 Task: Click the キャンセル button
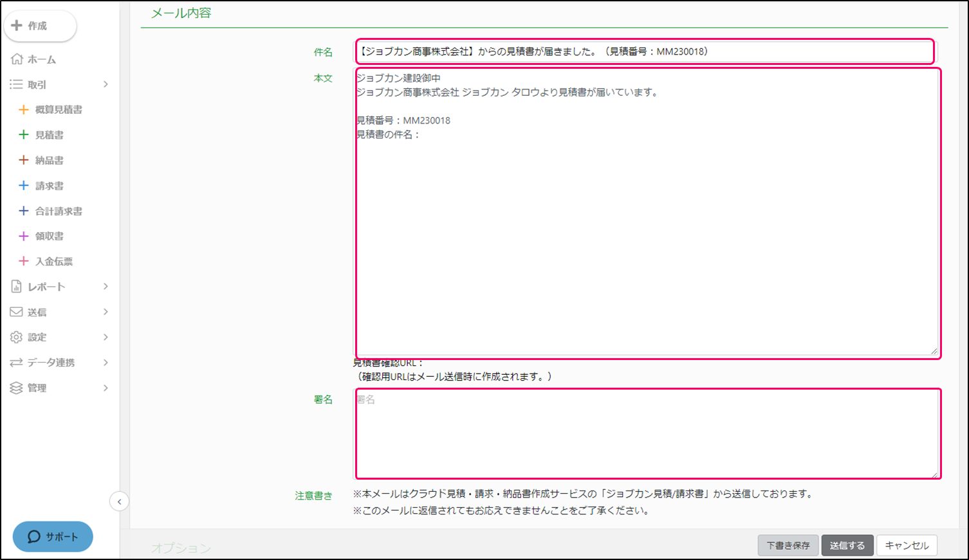click(906, 545)
